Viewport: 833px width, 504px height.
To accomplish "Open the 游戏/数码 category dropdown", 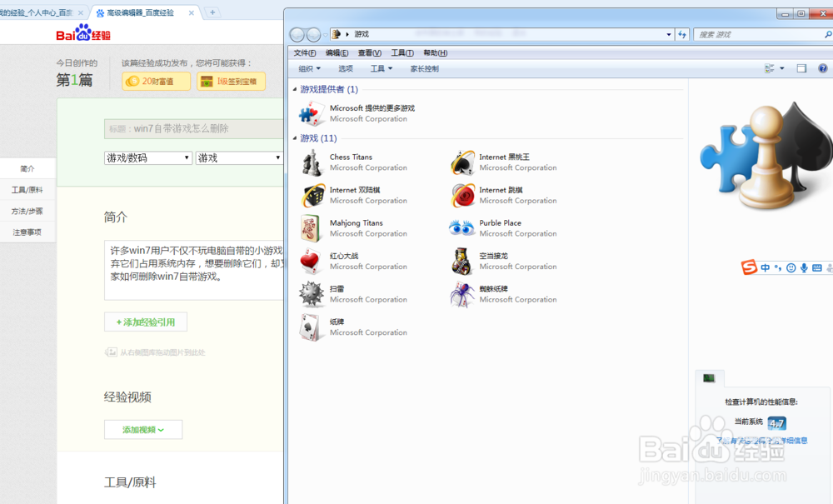I will coord(147,157).
